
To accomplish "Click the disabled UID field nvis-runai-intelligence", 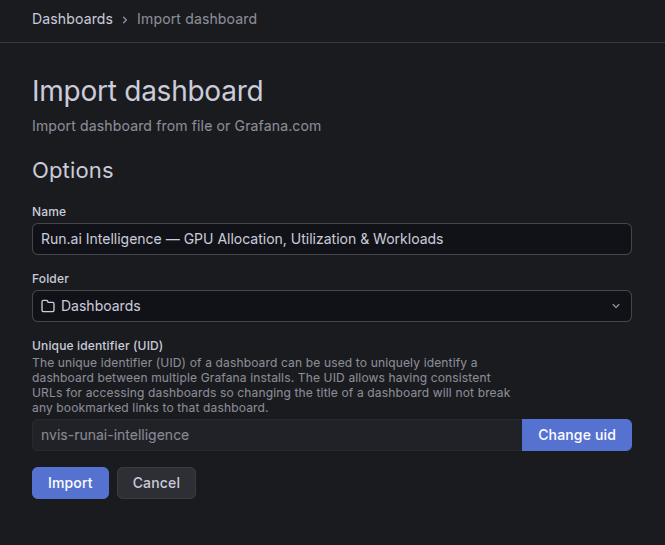I will coord(277,435).
